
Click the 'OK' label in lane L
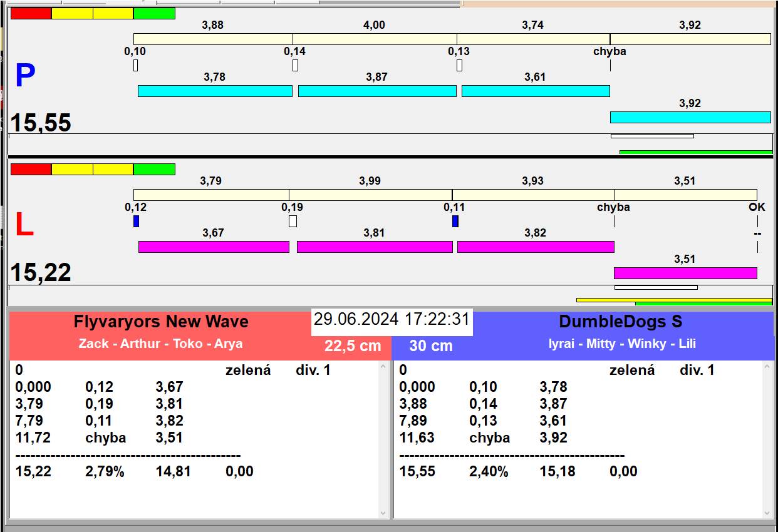[757, 207]
